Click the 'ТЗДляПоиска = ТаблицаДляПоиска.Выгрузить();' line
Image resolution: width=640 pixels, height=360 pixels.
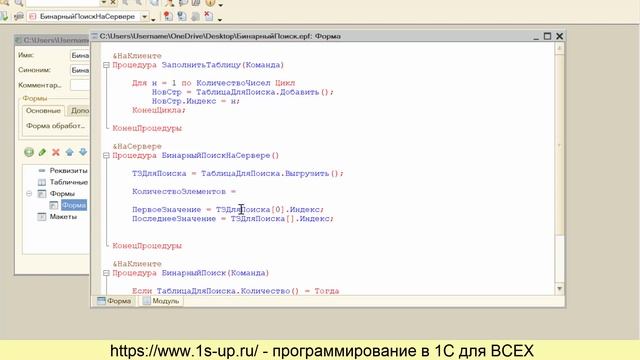(x=238, y=173)
